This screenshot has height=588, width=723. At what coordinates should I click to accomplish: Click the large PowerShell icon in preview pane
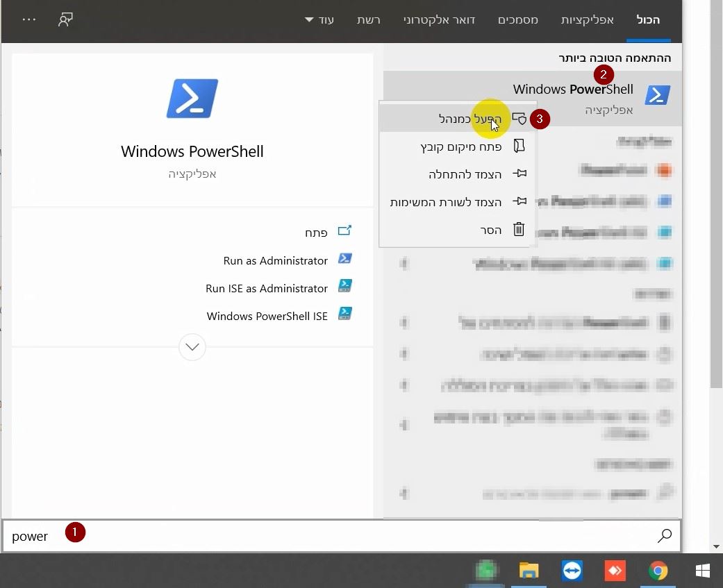tap(192, 98)
